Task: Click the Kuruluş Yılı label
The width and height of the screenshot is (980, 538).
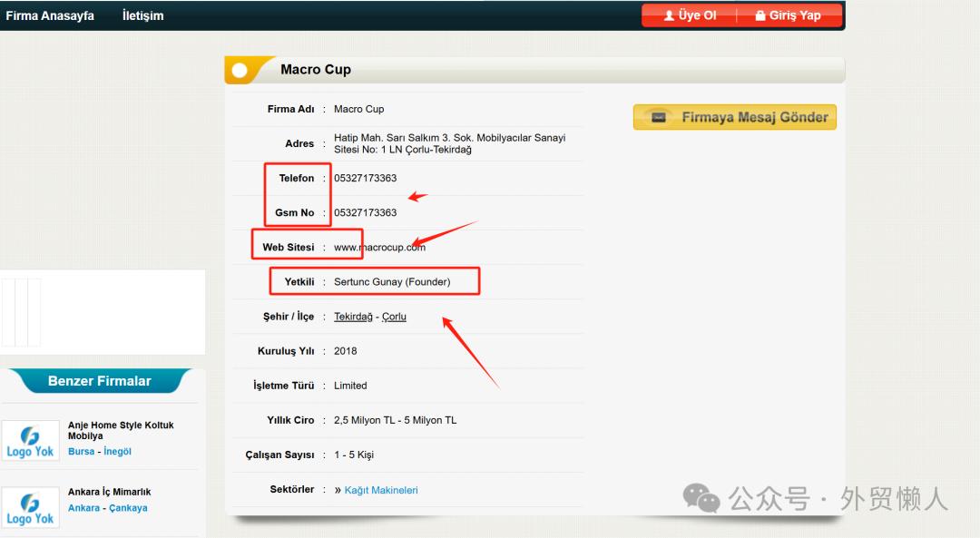Action: 286,351
